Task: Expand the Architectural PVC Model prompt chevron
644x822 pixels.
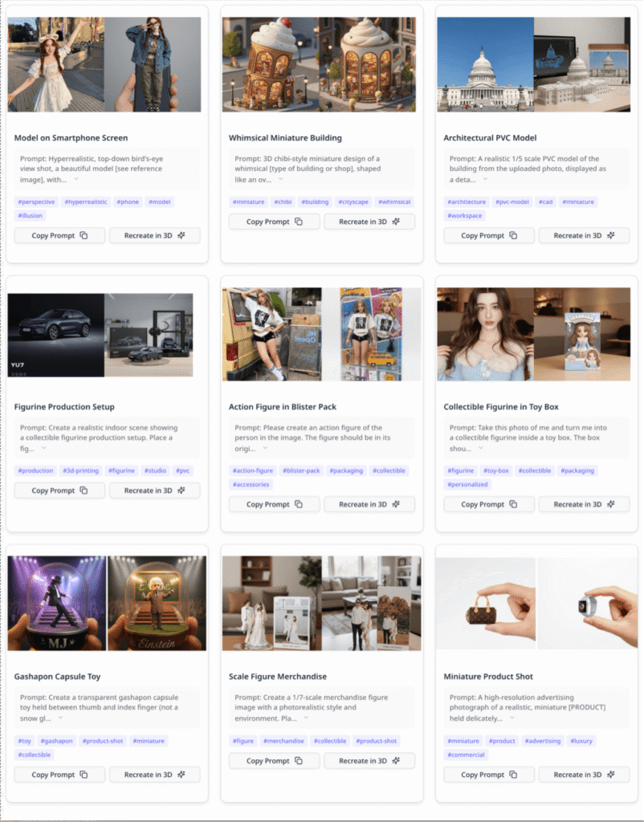Action: pyautogui.click(x=485, y=180)
